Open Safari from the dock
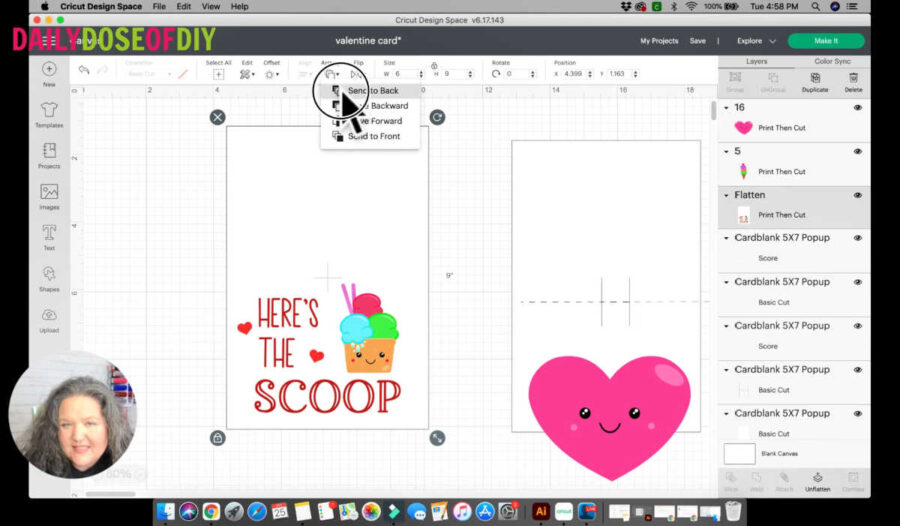 coord(257,511)
